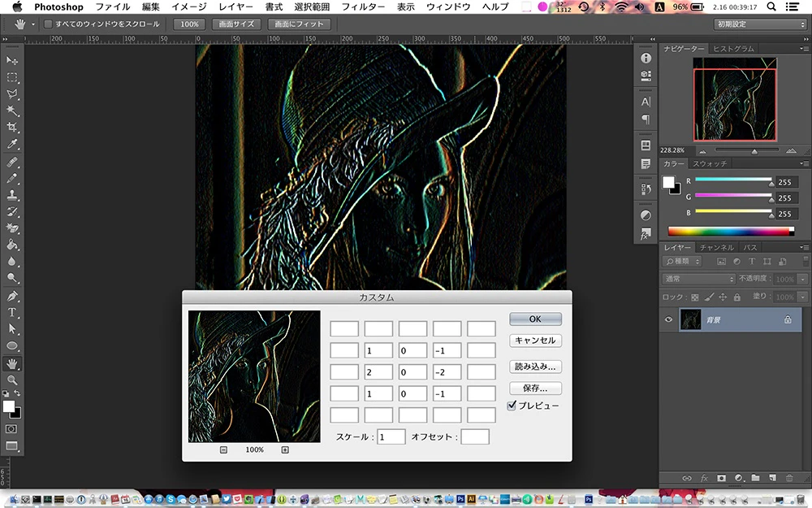Open the 初期設定 workspace dropdown

[760, 24]
